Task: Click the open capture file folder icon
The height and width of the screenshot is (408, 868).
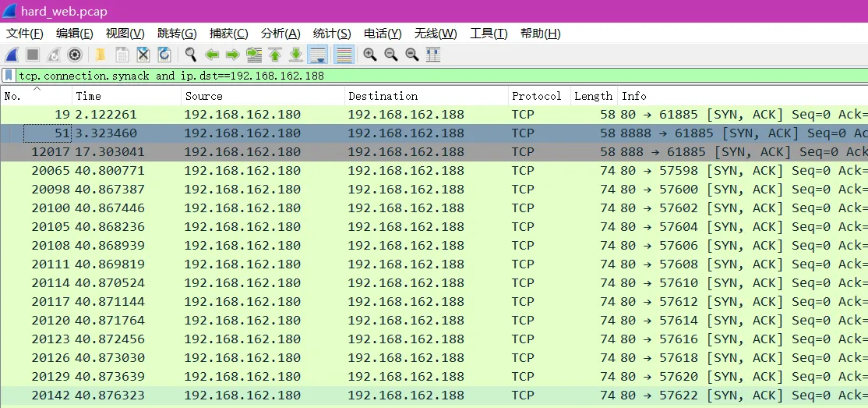Action: [x=101, y=55]
